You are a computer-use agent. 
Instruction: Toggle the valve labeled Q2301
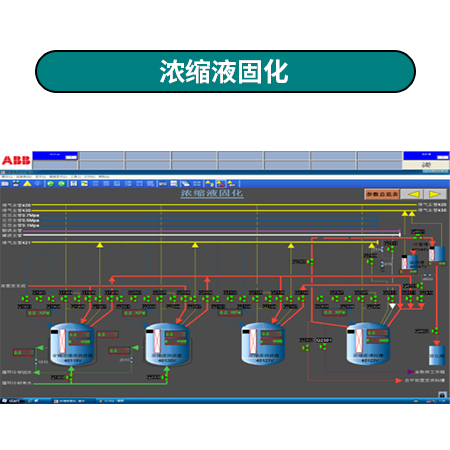[323, 347]
